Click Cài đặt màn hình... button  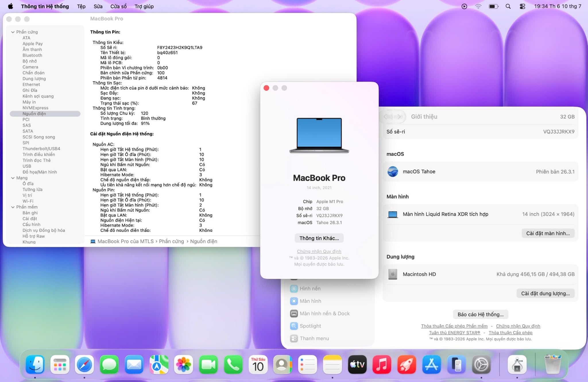548,234
